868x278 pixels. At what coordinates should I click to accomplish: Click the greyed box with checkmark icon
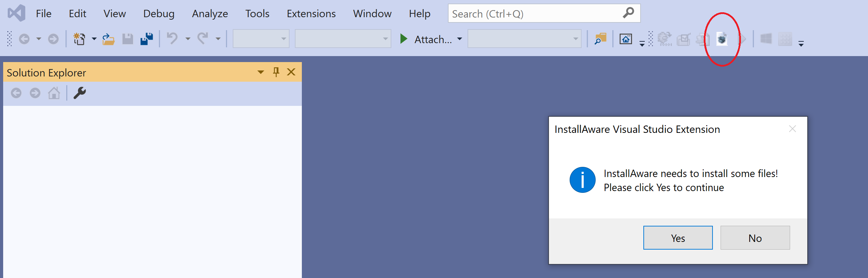(x=684, y=39)
